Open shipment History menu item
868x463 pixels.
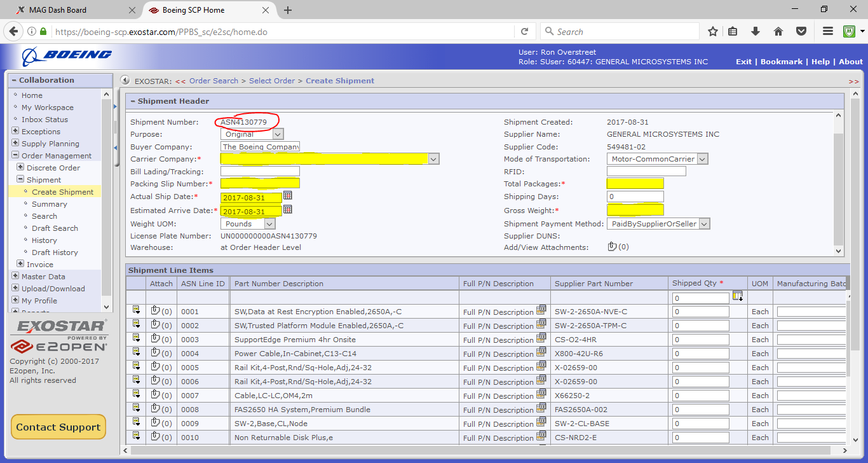44,240
